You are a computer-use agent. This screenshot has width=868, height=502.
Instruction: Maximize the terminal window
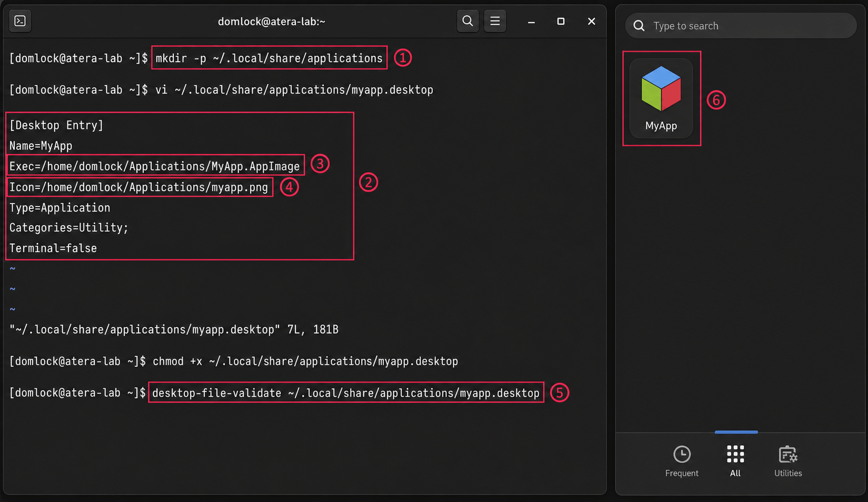coord(561,21)
